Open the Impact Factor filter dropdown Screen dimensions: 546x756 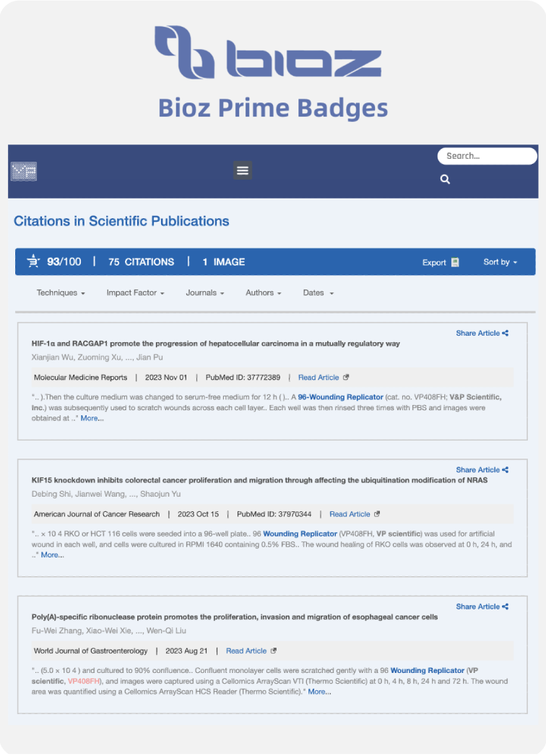135,293
